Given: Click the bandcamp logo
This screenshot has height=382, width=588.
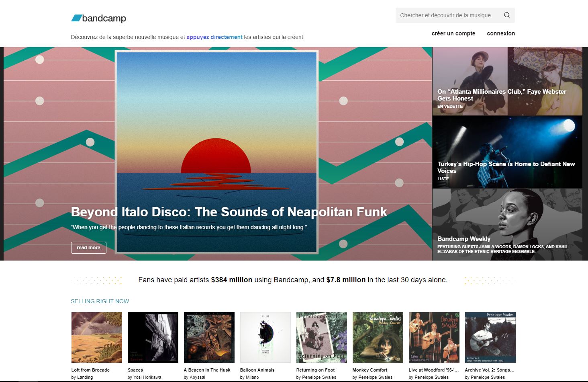Looking at the screenshot, I should pyautogui.click(x=98, y=18).
